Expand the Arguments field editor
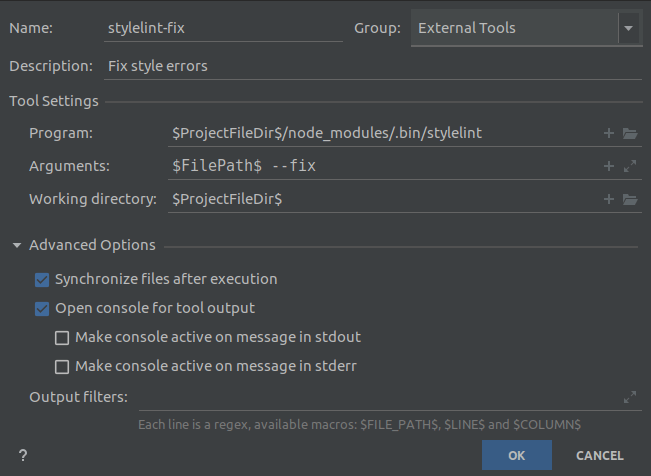 coord(630,166)
